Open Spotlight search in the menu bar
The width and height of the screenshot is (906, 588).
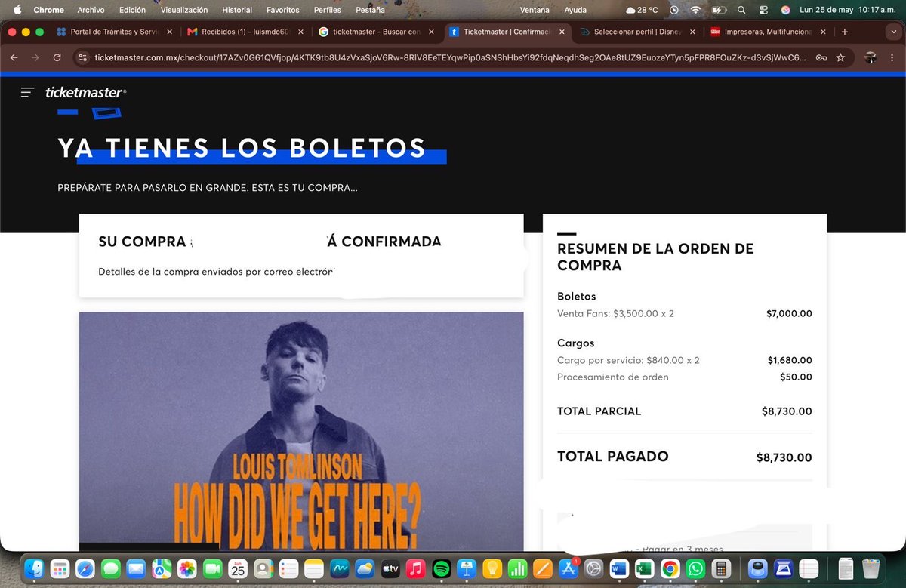click(x=741, y=10)
